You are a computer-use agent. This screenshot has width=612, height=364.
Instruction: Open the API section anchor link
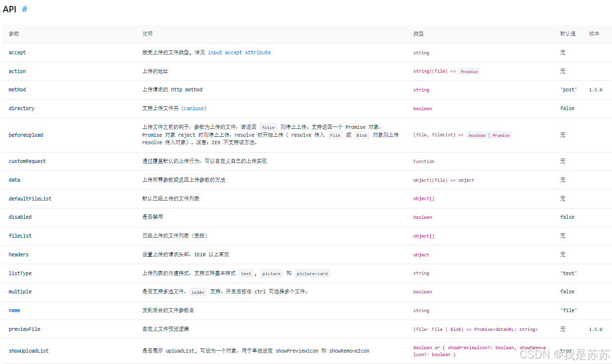[23, 9]
